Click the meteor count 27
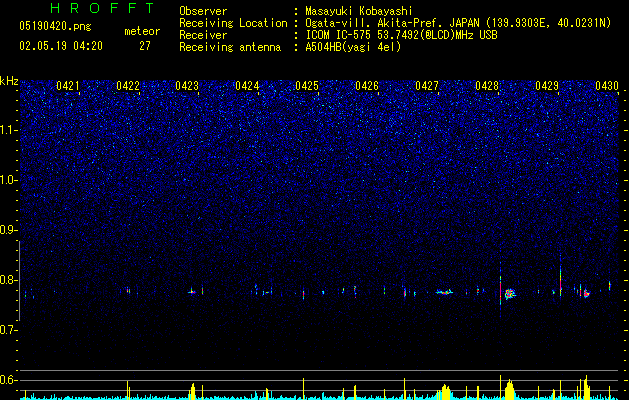Screen dimensions: 629x400 (145, 46)
